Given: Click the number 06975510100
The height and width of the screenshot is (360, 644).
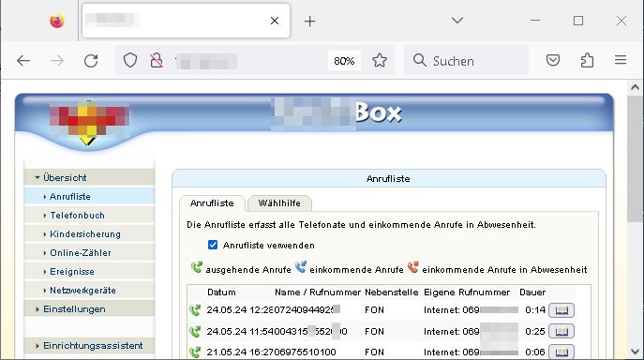Looking at the screenshot, I should 305,352.
